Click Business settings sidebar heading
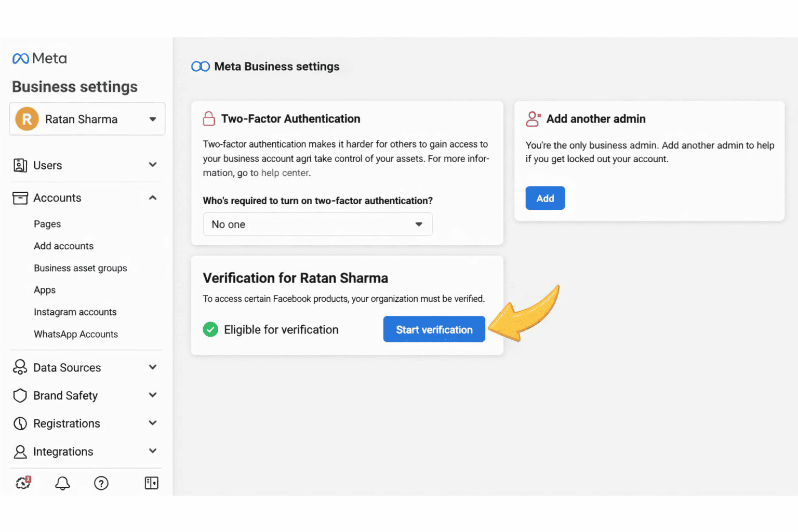The height and width of the screenshot is (532, 798). 75,87
